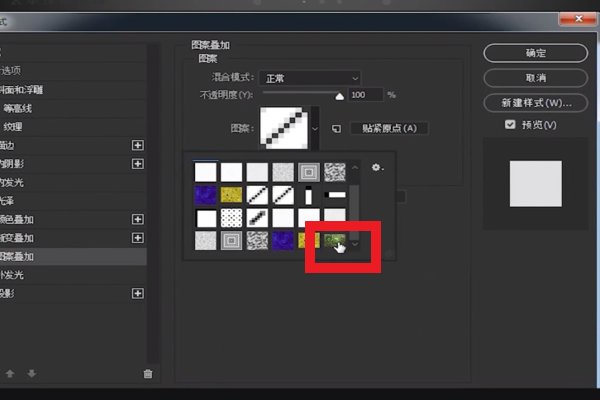Viewport: 600px width, 400px height.
Task: Select the 等高线 sub-item
Action: click(73, 108)
